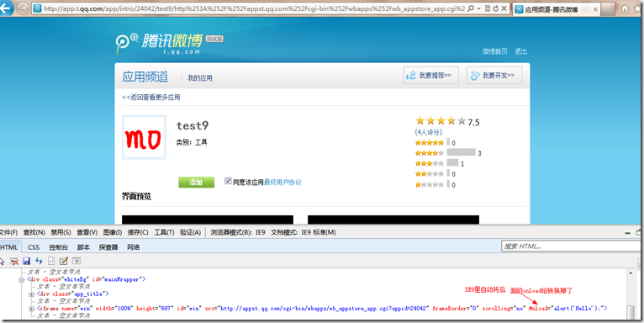Open the 图像(I) developer tools menu
Viewport: 644px width, 323px height.
point(113,233)
